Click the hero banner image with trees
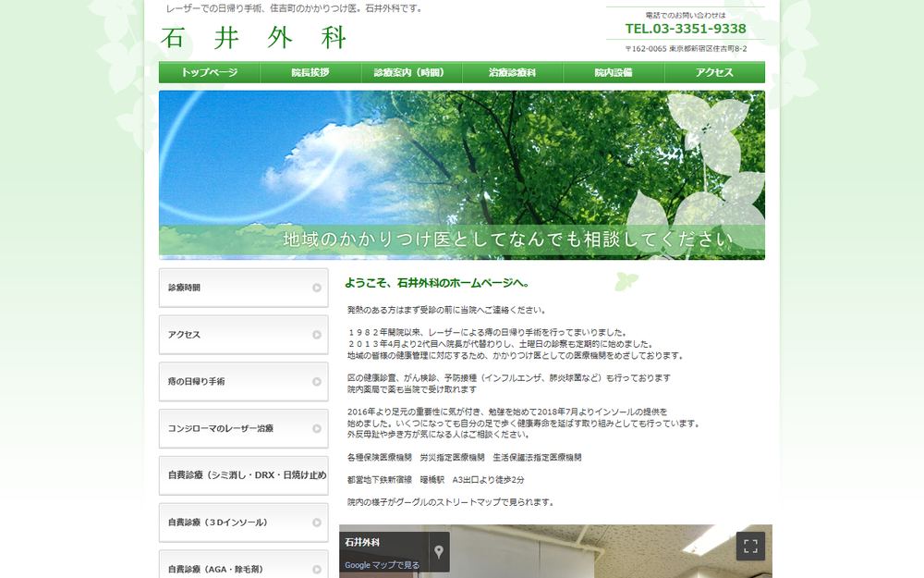Viewport: 924px width, 578px height. click(462, 175)
